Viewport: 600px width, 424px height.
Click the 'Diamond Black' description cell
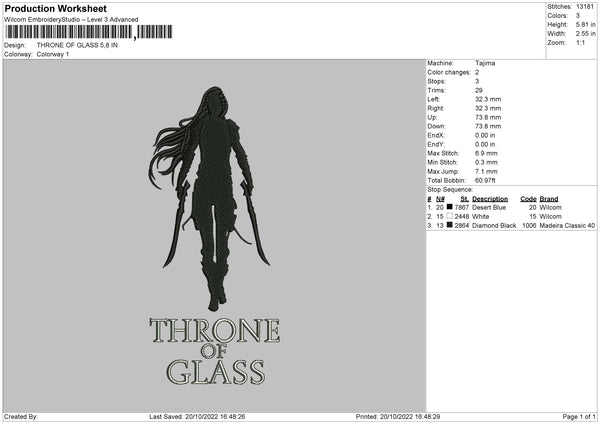click(494, 226)
